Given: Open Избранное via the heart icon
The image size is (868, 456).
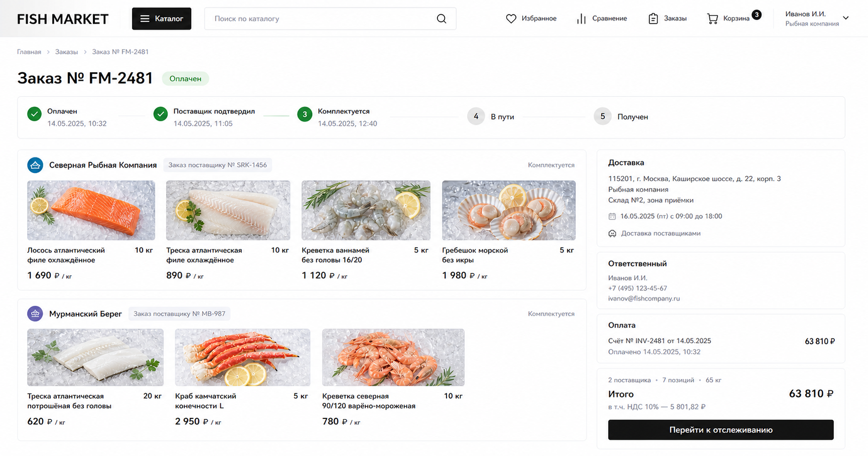Looking at the screenshot, I should [x=511, y=19].
